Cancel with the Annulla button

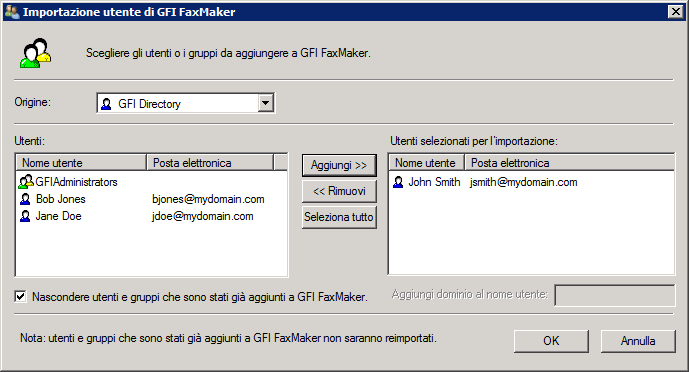638,341
